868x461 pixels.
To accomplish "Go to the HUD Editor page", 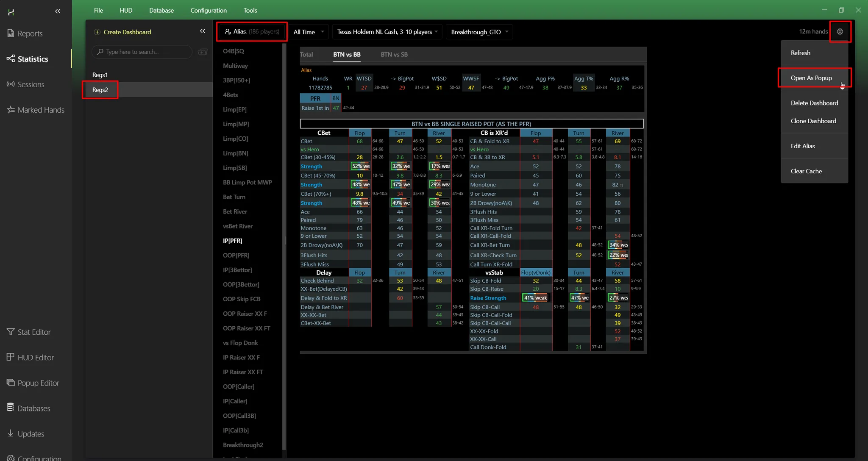I will (x=36, y=358).
